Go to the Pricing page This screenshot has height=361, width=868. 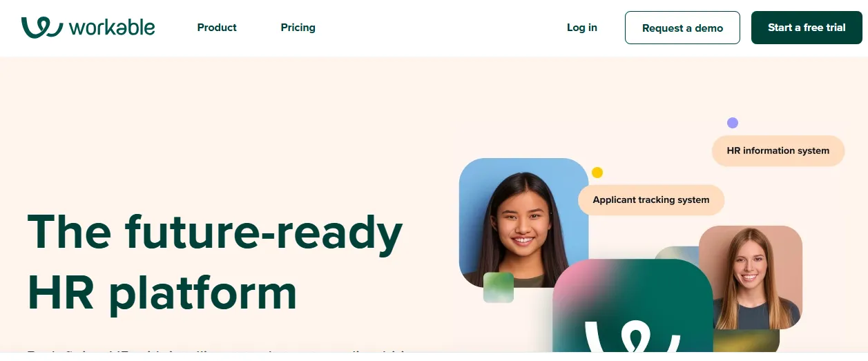click(298, 28)
